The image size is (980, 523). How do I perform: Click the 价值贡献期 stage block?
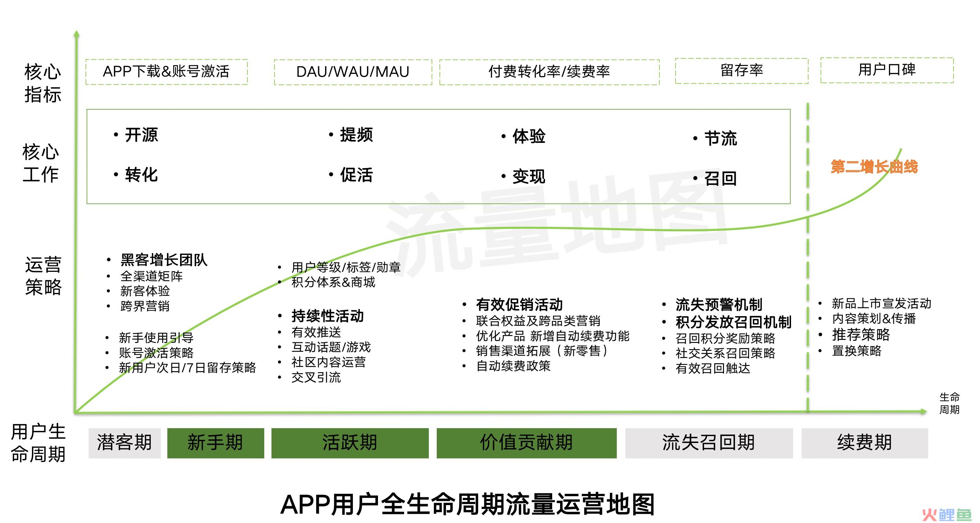tap(526, 443)
